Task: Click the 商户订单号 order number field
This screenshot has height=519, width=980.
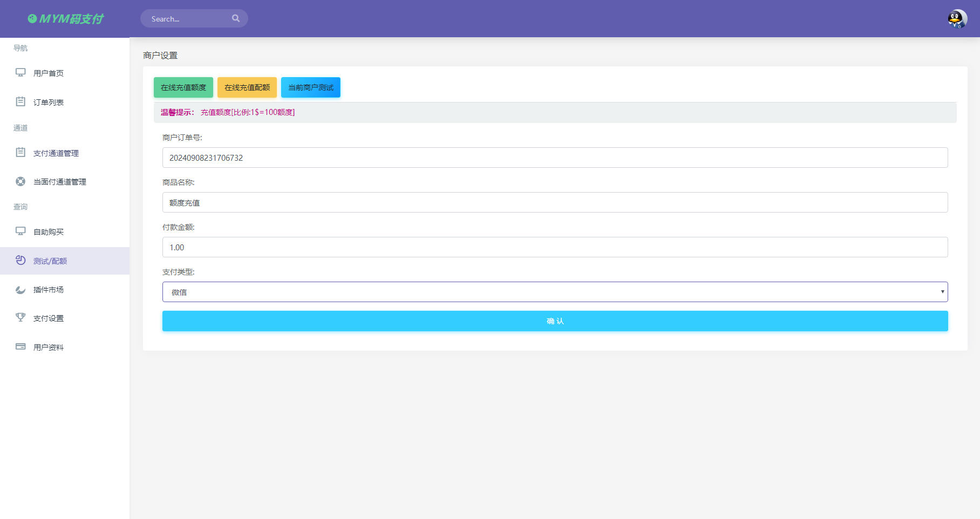Action: tap(554, 158)
